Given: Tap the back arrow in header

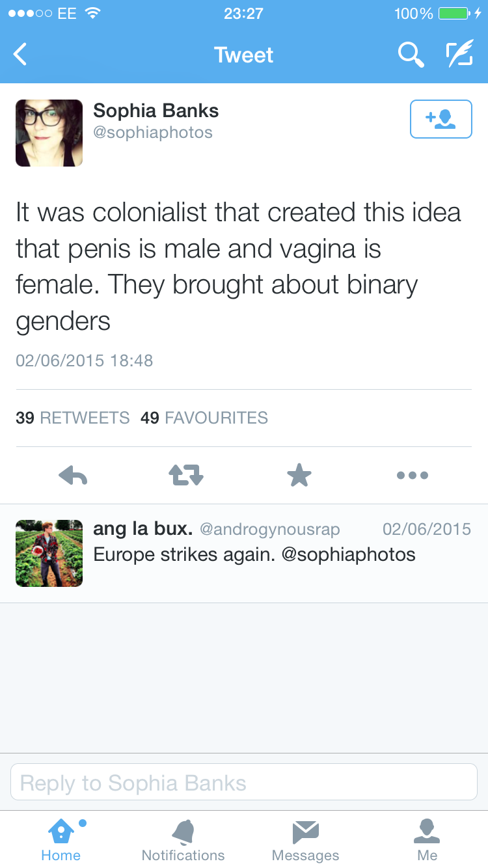Looking at the screenshot, I should [21, 55].
